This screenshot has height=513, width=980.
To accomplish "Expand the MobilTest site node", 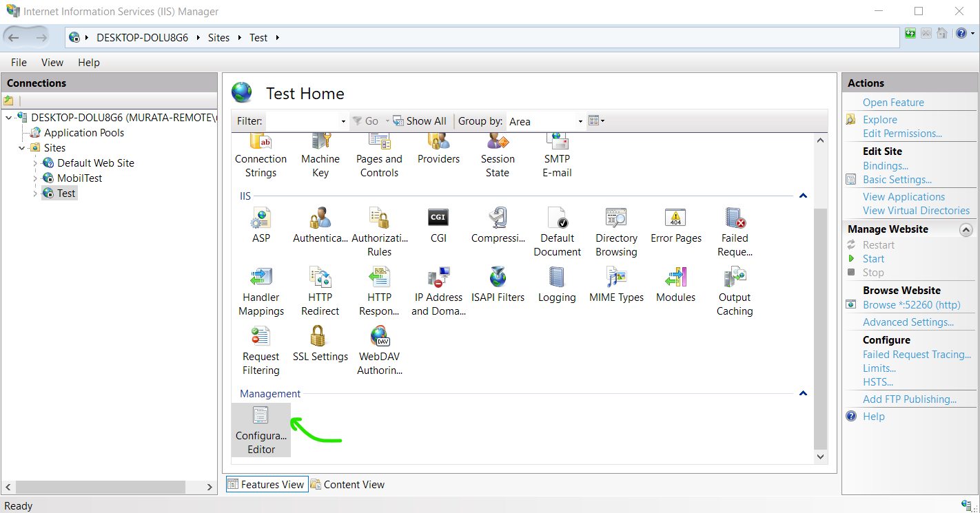I will click(x=36, y=178).
